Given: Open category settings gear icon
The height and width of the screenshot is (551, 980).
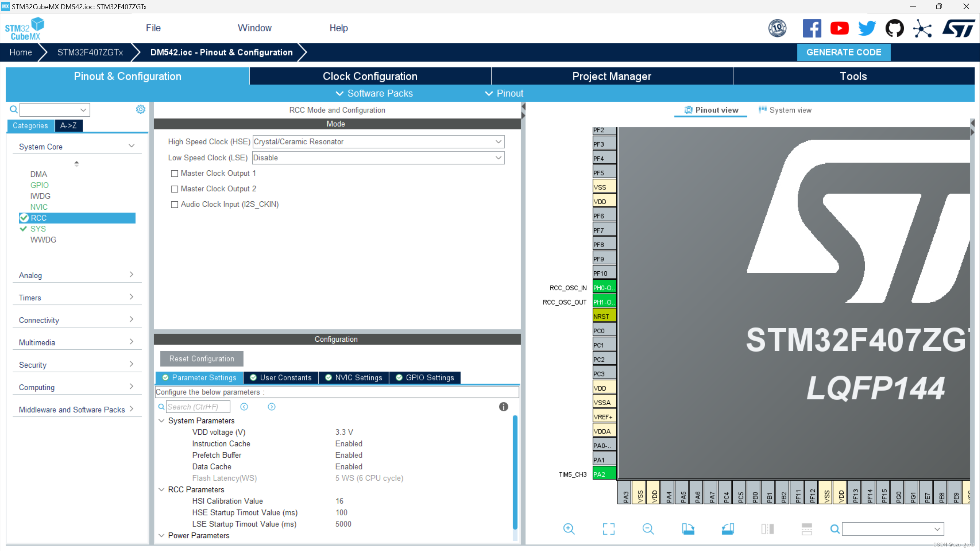Looking at the screenshot, I should [x=140, y=109].
